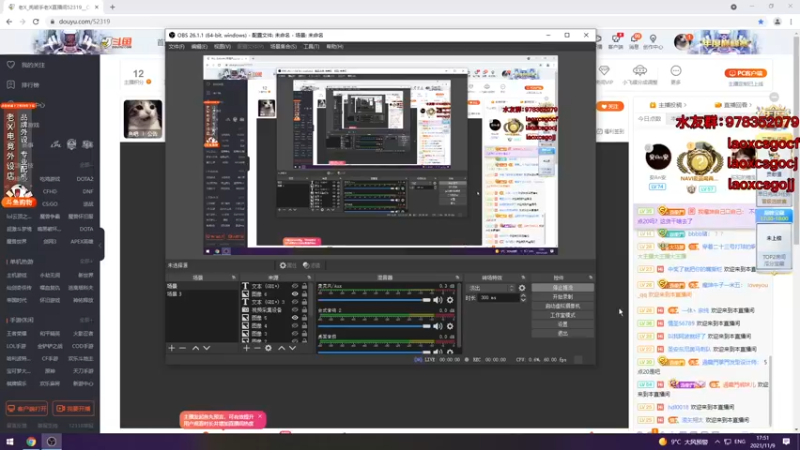Open the 更多 more icon on Douyu

coord(676,74)
